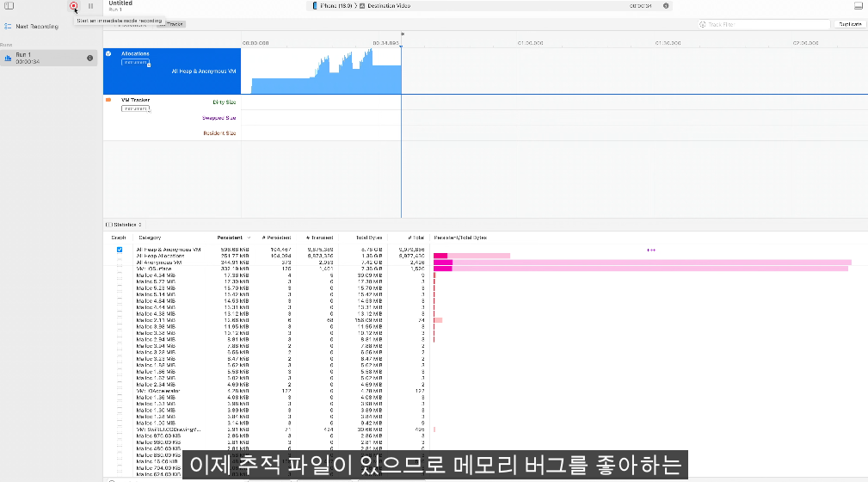
Task: Uncheck graph for All Heap & Anonymous VM
Action: point(120,250)
